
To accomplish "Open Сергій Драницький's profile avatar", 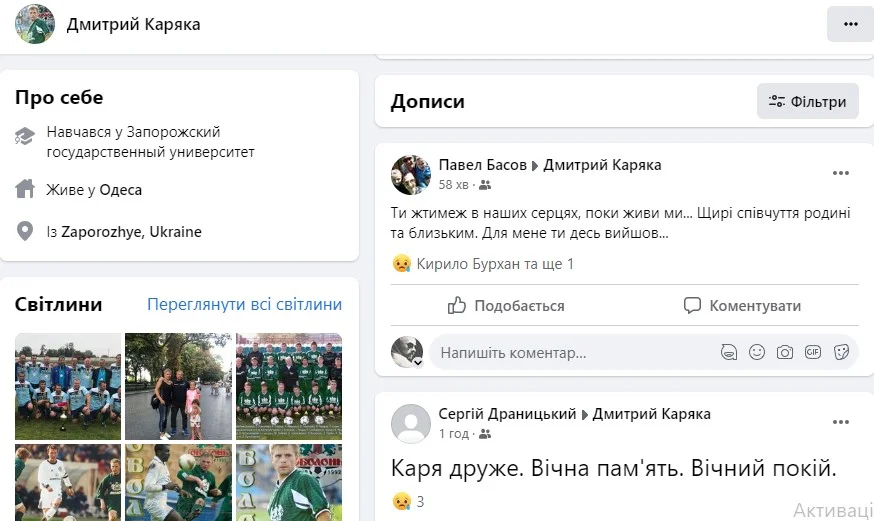I will (410, 424).
